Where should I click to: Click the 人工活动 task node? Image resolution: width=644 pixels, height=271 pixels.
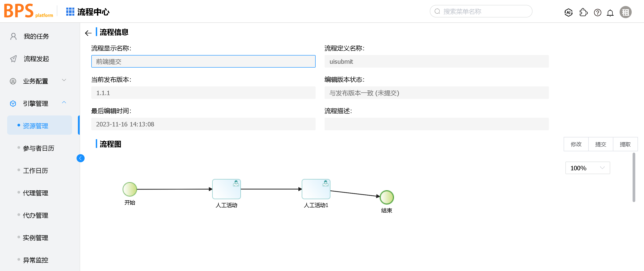[226, 189]
